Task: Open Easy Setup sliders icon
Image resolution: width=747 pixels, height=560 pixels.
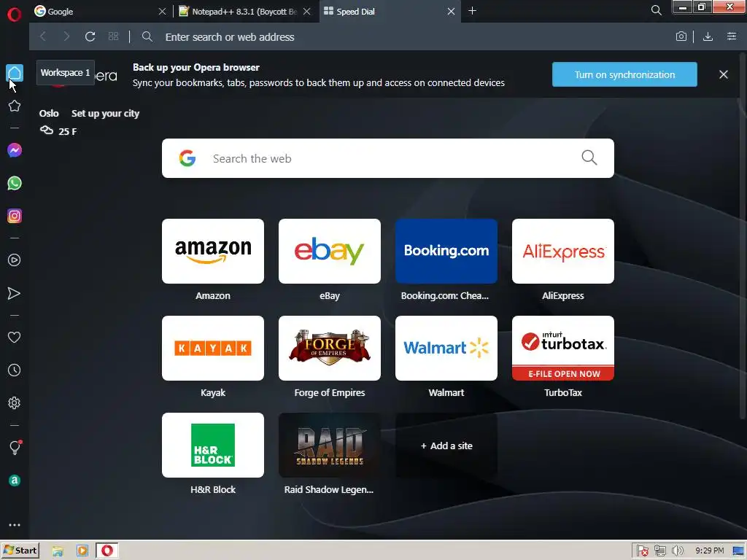Action: [732, 36]
